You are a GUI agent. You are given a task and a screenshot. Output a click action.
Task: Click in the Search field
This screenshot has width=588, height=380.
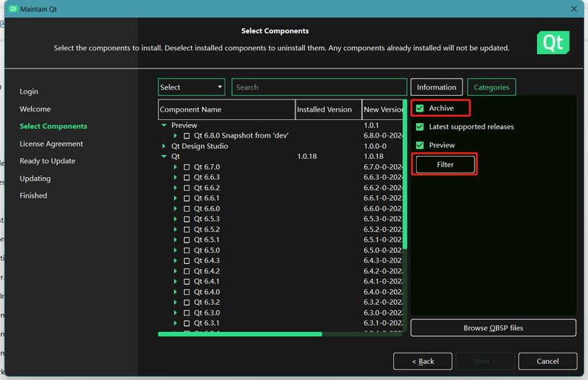[x=319, y=87]
